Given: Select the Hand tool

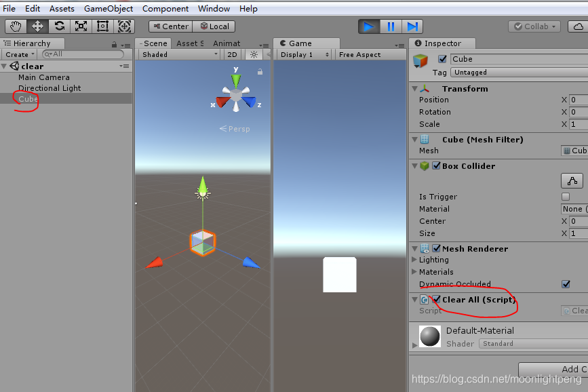Looking at the screenshot, I should point(16,26).
